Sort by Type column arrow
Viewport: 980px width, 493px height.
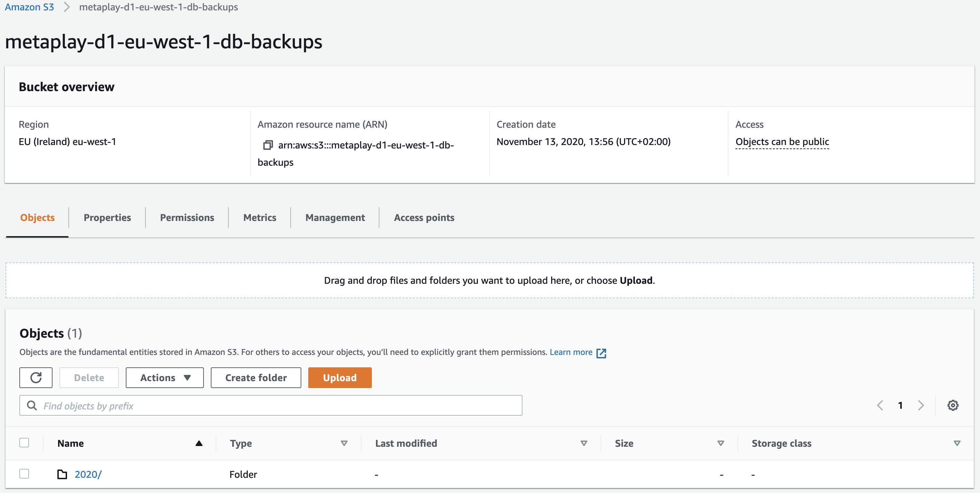(x=344, y=443)
